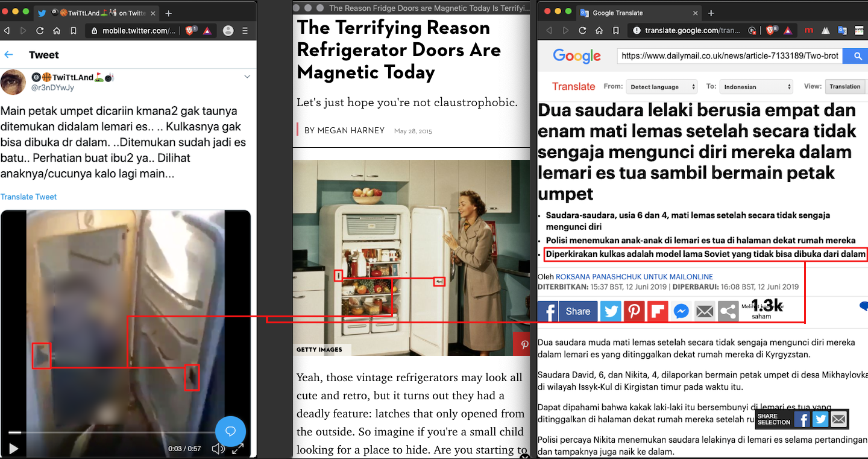
Task: Play the tweet video
Action: point(13,448)
